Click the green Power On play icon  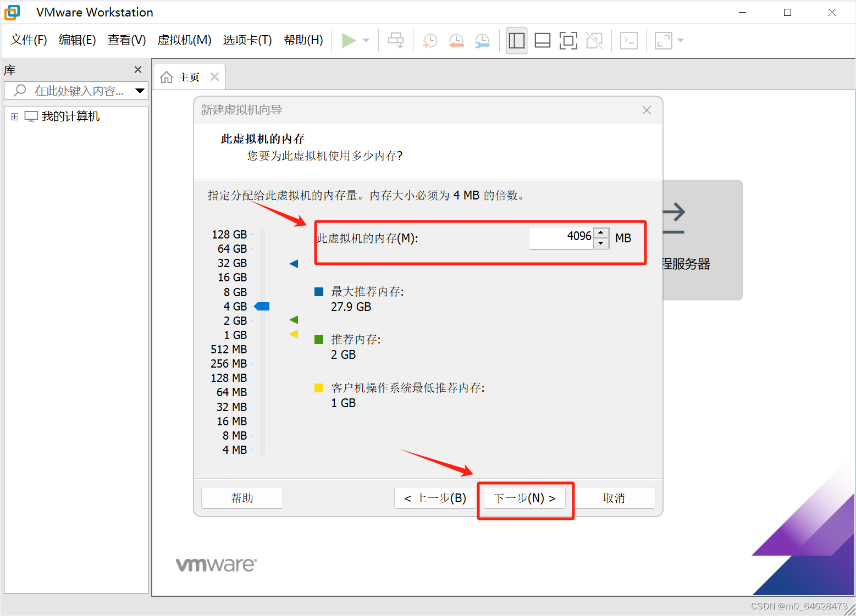point(349,41)
